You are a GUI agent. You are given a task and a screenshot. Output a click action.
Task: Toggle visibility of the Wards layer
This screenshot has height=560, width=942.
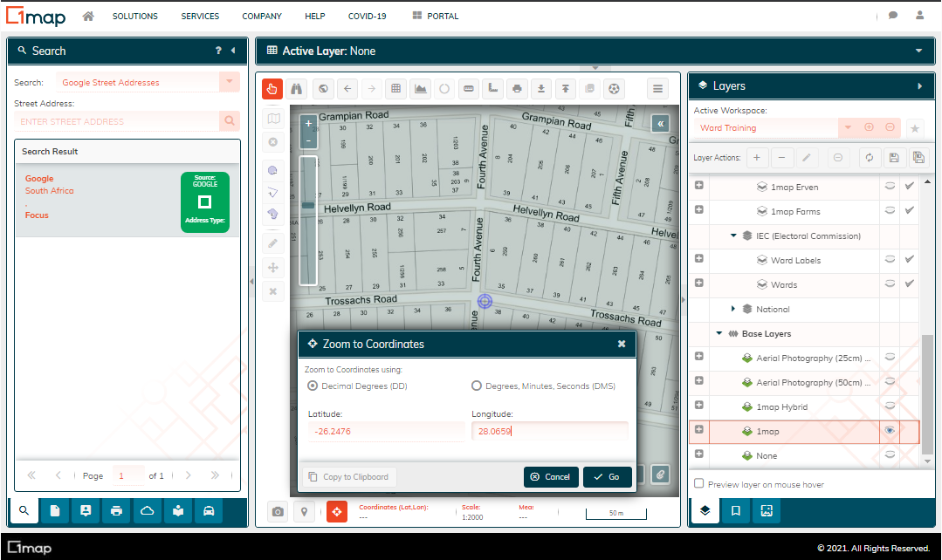pyautogui.click(x=890, y=283)
